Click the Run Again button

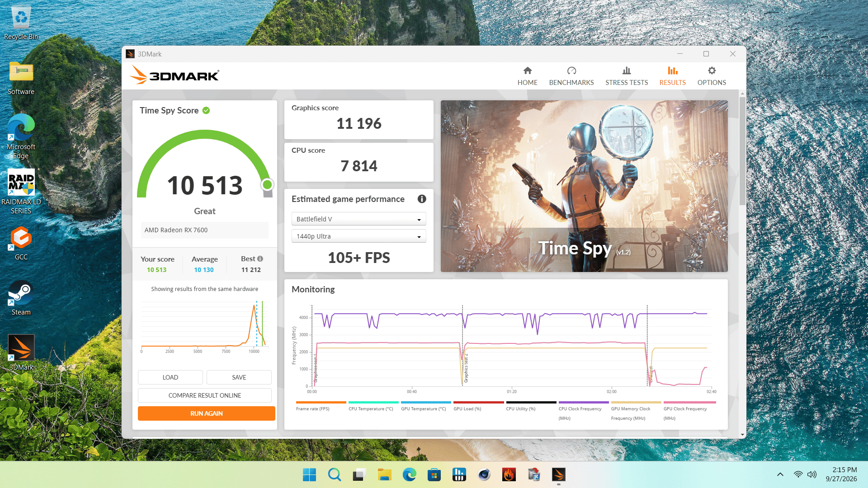207,413
